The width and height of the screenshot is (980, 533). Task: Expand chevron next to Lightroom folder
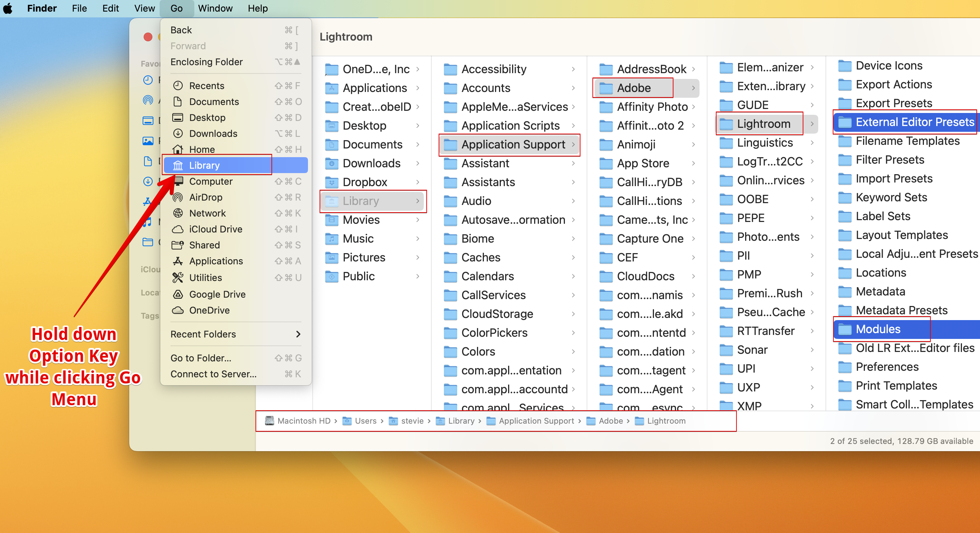pyautogui.click(x=812, y=124)
